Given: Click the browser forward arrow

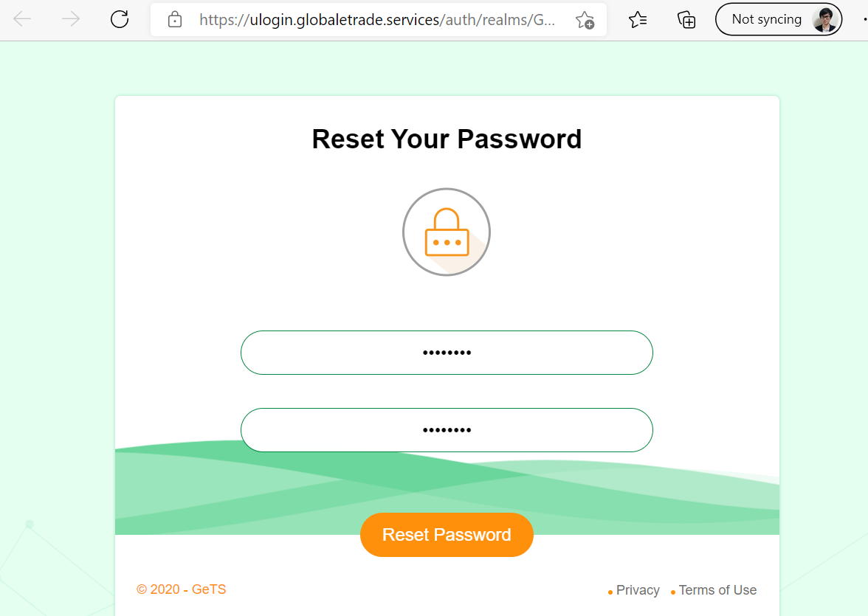Looking at the screenshot, I should [x=71, y=19].
